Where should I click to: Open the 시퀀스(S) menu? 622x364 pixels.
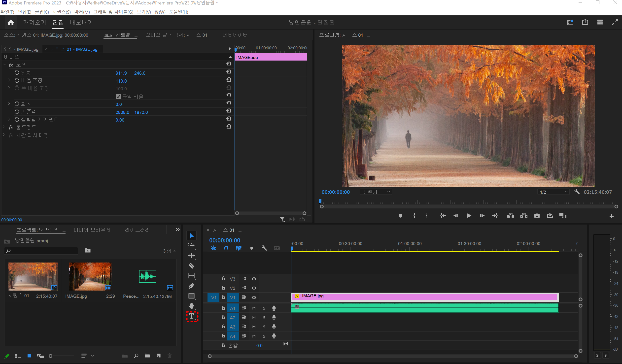[x=61, y=12]
